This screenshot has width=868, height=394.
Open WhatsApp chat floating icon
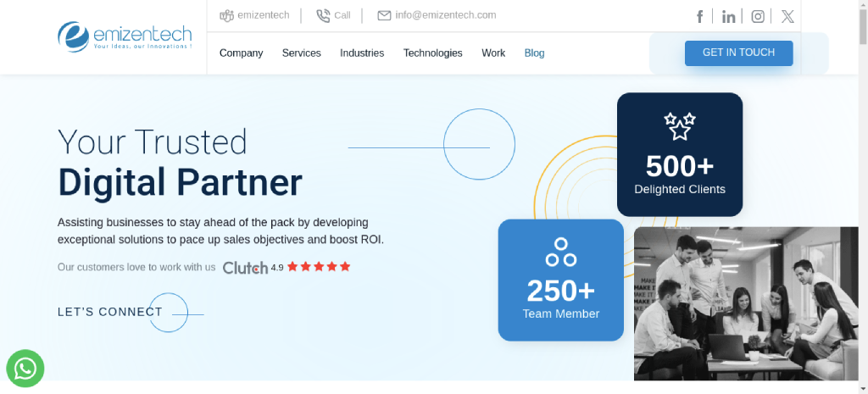[25, 369]
